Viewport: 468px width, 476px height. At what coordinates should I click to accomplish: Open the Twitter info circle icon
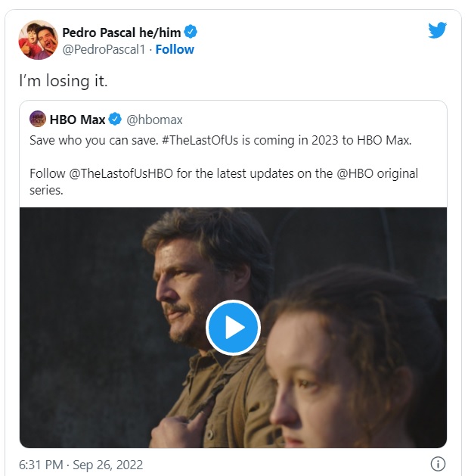(437, 464)
